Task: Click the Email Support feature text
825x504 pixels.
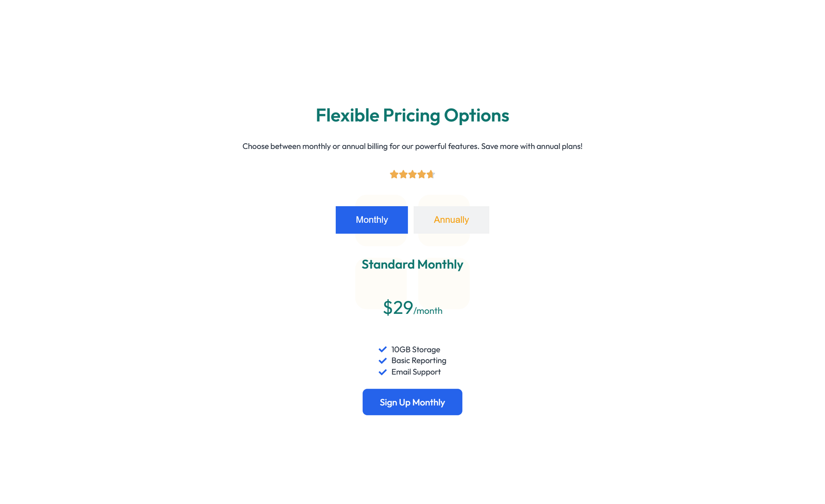Action: 416,372
